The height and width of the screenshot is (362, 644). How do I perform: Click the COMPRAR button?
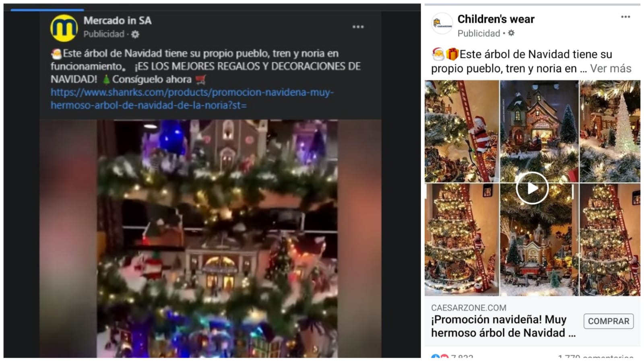[x=609, y=321]
